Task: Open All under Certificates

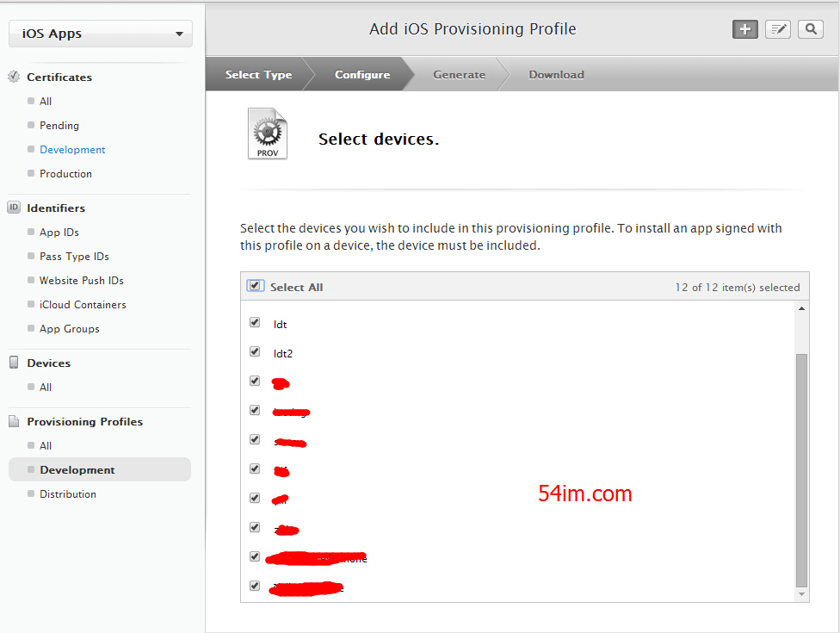Action: [46, 102]
